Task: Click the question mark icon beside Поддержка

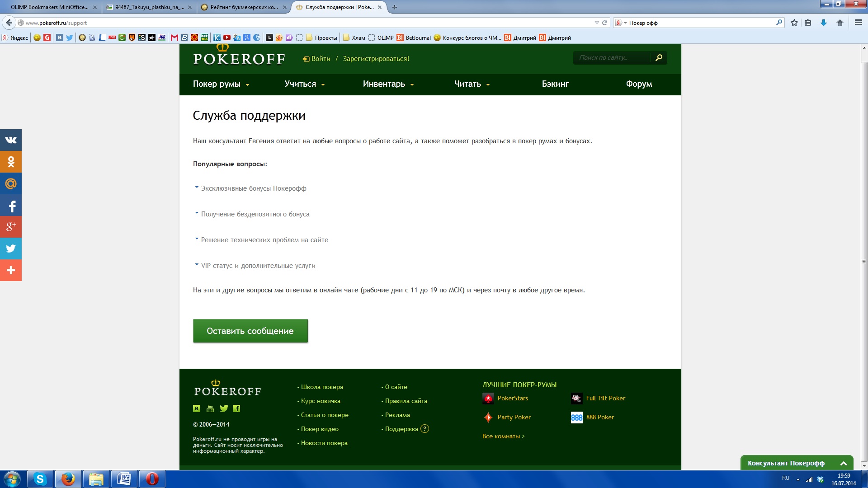Action: coord(425,429)
